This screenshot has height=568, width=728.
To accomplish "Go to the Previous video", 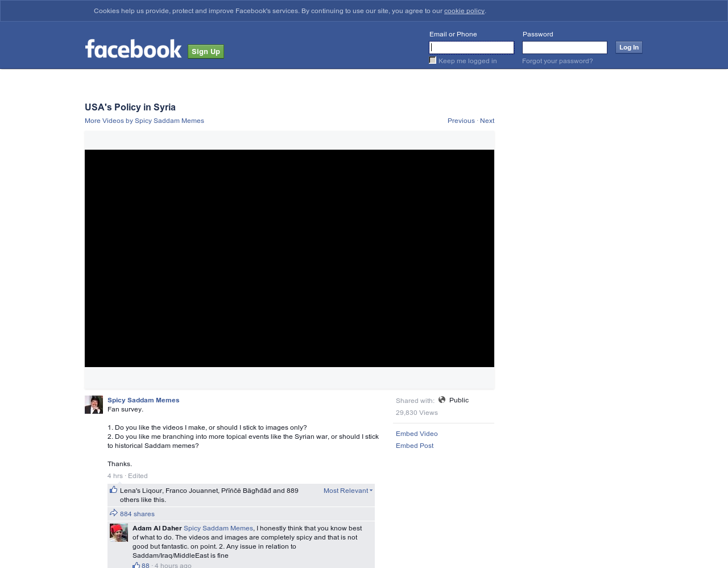I will [x=461, y=121].
